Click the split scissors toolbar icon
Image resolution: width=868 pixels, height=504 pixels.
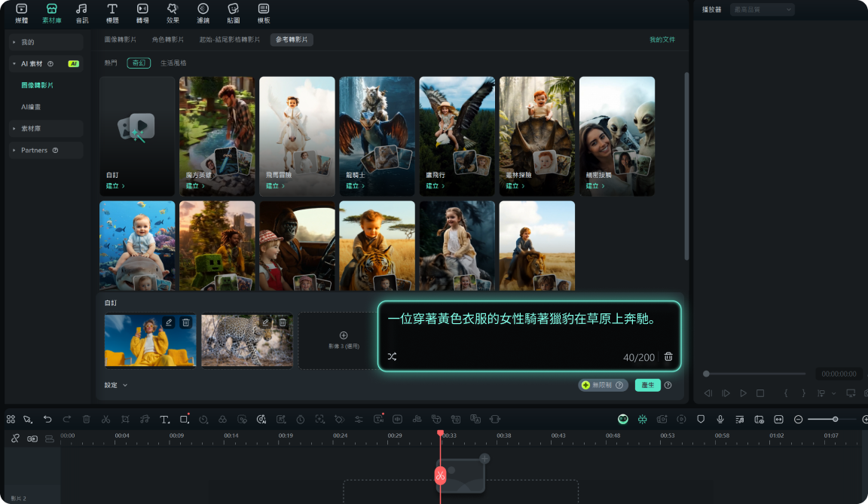click(x=105, y=420)
